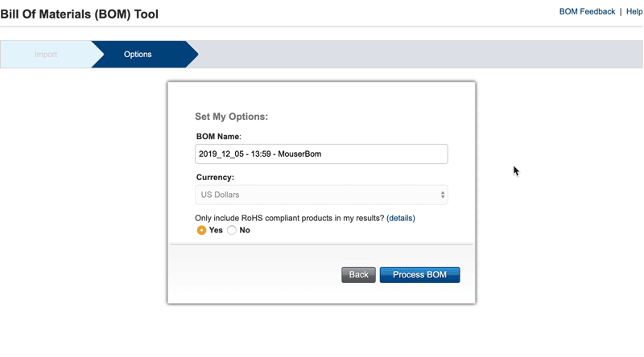Select the Options step tab
Image resolution: width=644 pixels, height=357 pixels.
(138, 55)
